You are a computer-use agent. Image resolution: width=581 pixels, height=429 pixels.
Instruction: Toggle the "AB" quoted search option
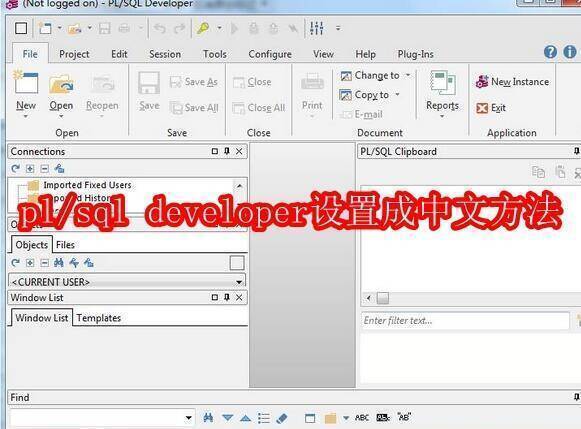(404, 417)
